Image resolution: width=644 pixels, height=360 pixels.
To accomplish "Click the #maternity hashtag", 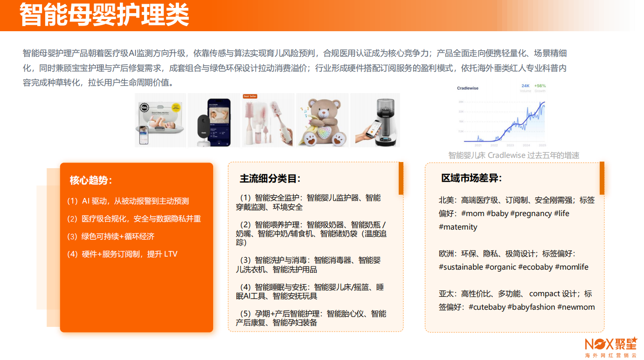I will 458,227.
